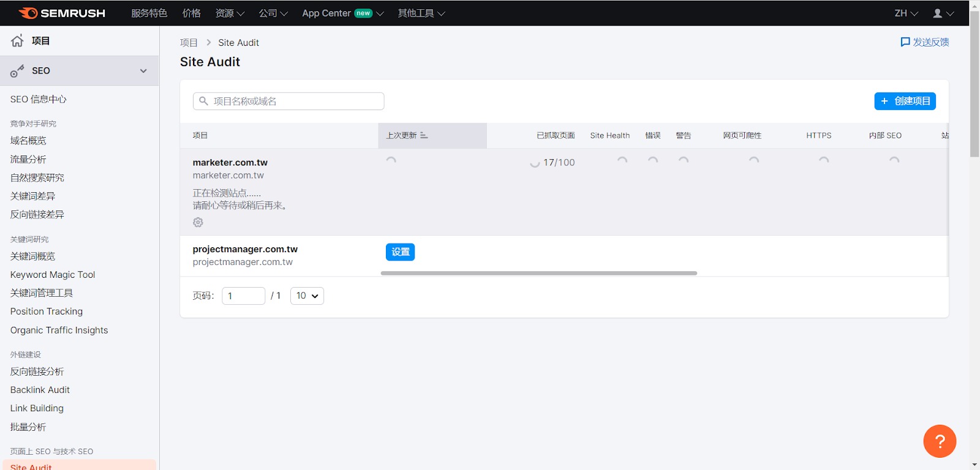980x470 pixels.
Task: Click the 错误 column header
Action: pyautogui.click(x=653, y=135)
